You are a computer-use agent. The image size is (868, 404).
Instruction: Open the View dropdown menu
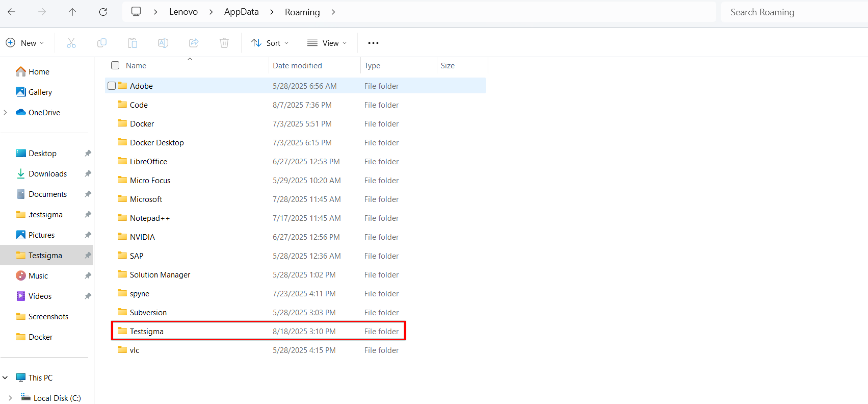pyautogui.click(x=326, y=43)
